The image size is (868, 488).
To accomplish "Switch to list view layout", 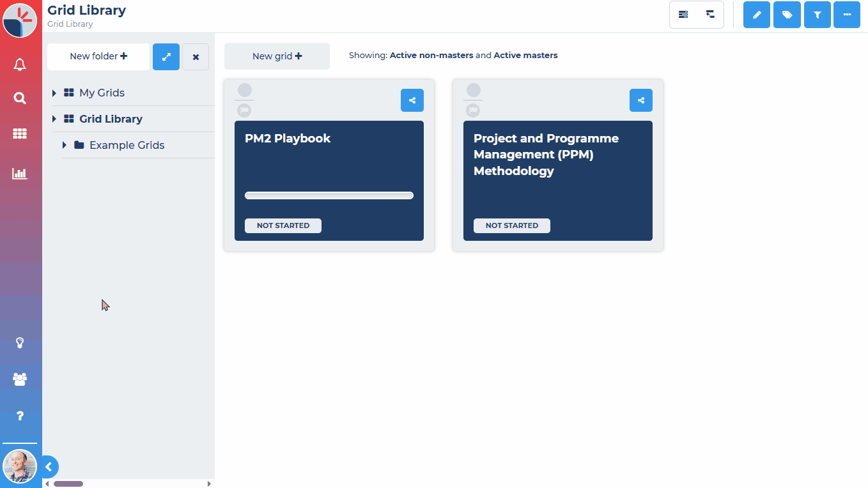I will click(683, 14).
